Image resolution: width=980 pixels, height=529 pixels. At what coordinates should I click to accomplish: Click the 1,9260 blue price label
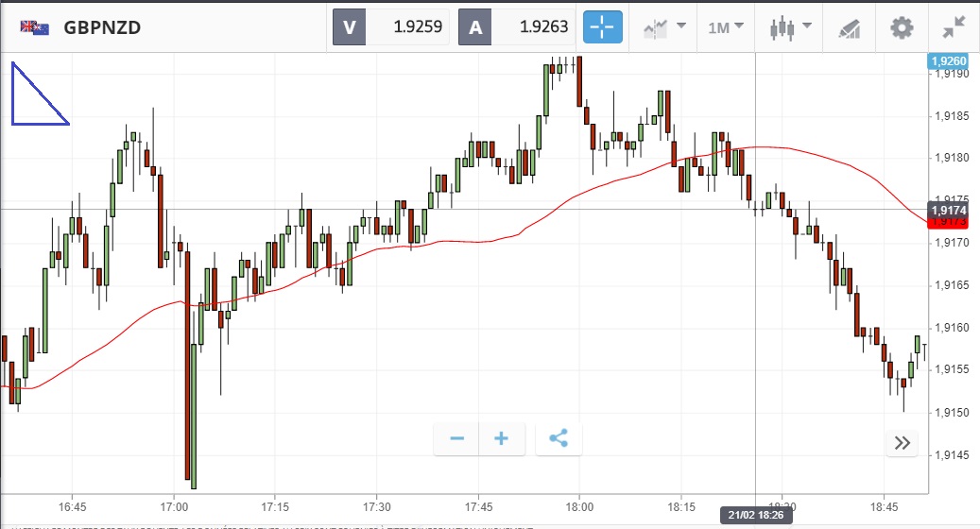pos(948,61)
